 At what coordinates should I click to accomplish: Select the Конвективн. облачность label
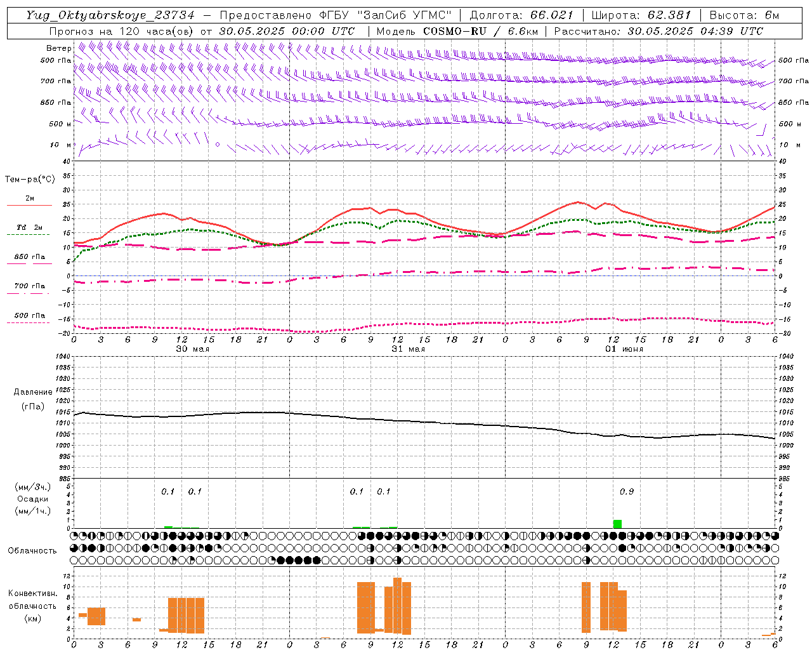coord(32,600)
